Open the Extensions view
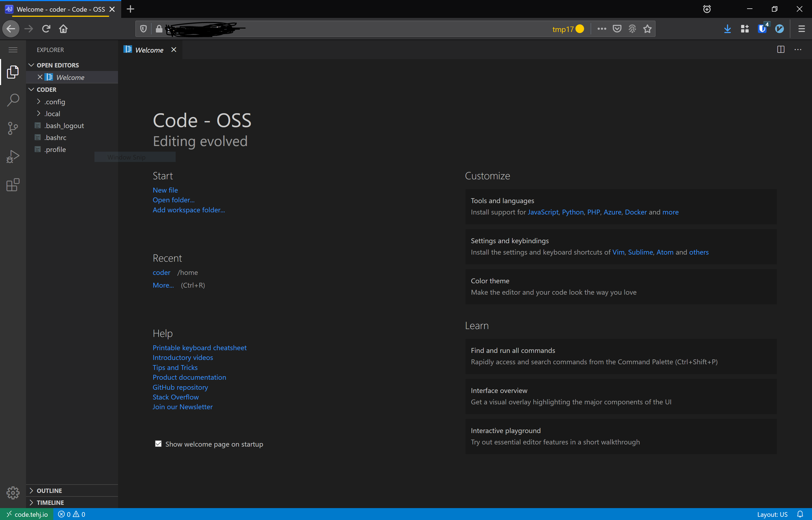Image resolution: width=812 pixels, height=520 pixels. (x=13, y=185)
